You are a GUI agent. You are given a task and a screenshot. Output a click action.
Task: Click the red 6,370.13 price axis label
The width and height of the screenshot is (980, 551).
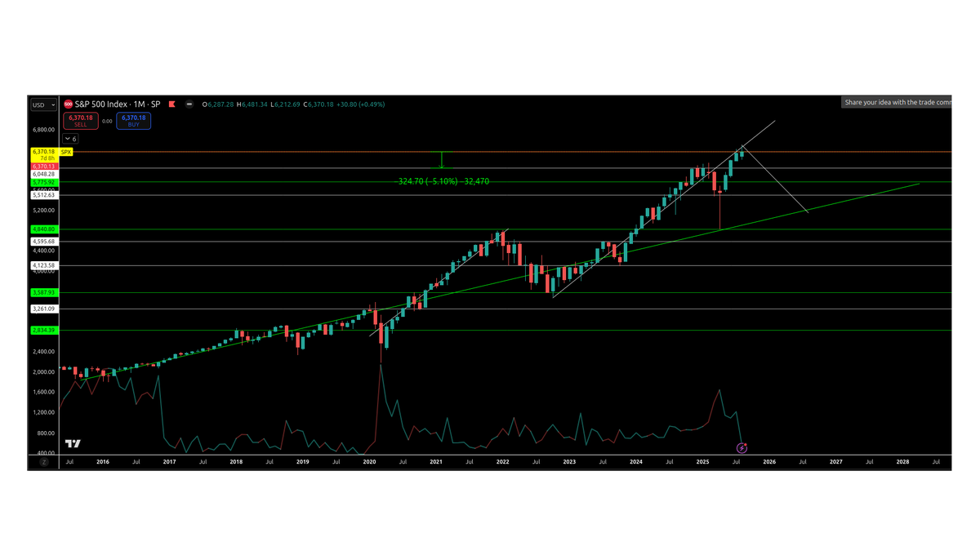(x=43, y=166)
